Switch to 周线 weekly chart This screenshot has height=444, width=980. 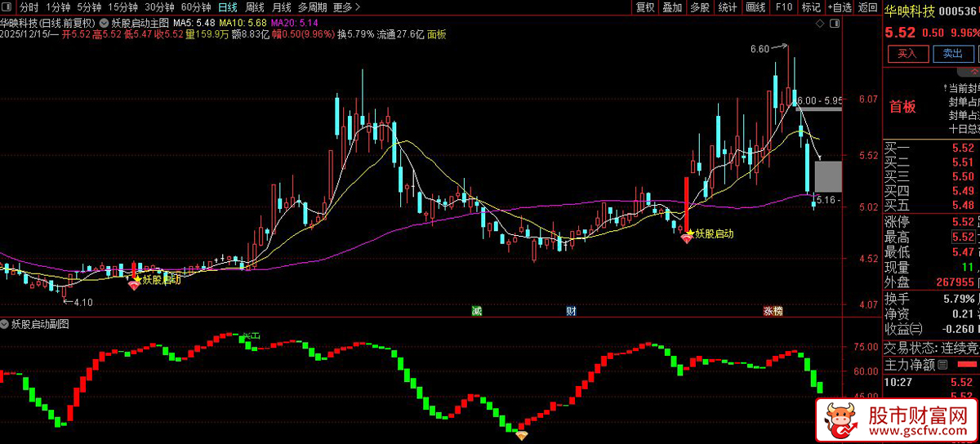pos(255,7)
